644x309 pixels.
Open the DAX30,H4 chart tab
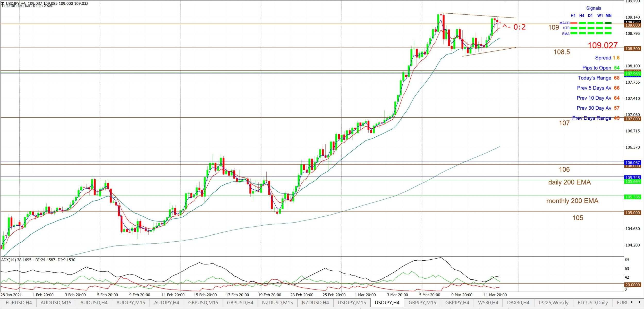pyautogui.click(x=518, y=303)
